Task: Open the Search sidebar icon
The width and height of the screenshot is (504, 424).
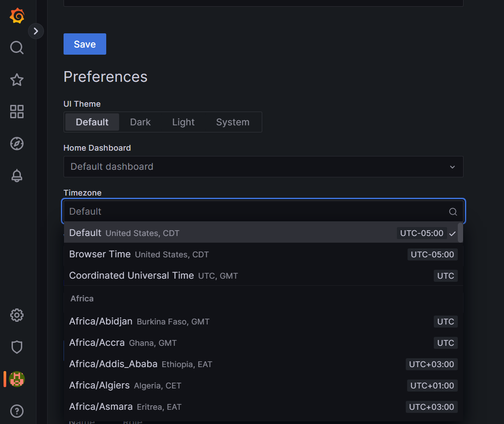Action: [x=16, y=48]
